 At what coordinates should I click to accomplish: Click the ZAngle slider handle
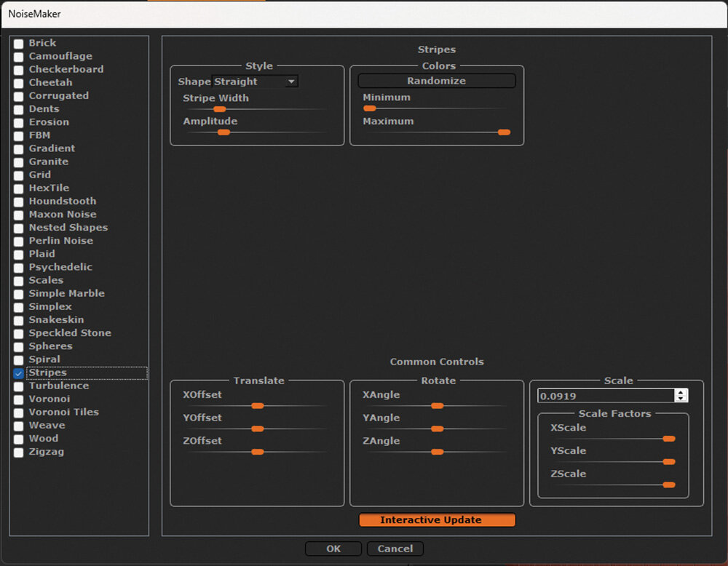pos(438,453)
